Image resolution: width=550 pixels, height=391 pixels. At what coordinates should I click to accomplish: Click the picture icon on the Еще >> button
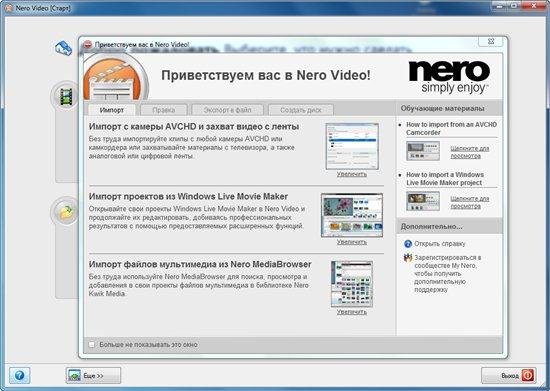[74, 376]
